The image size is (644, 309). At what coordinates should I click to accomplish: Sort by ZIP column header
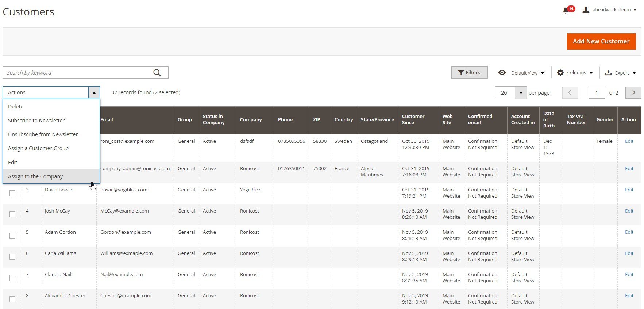tap(320, 120)
